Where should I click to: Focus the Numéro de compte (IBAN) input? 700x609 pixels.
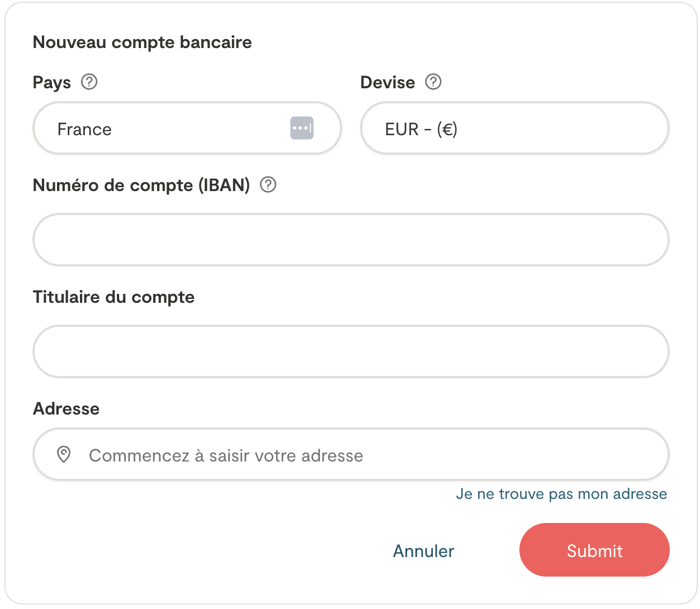click(351, 240)
